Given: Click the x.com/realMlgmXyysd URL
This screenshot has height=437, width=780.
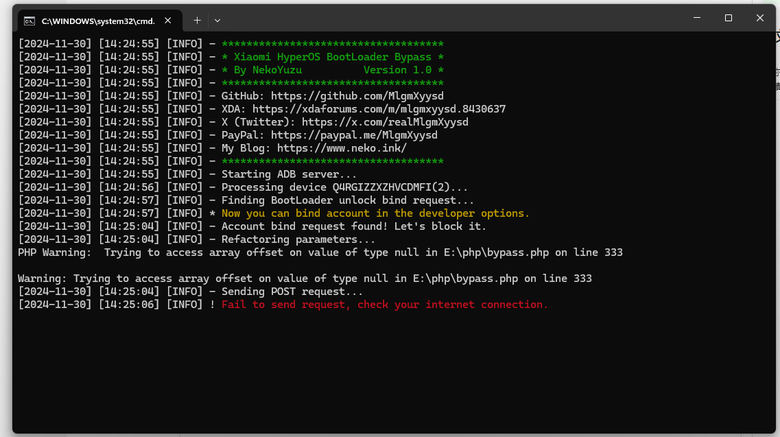Looking at the screenshot, I should (385, 122).
